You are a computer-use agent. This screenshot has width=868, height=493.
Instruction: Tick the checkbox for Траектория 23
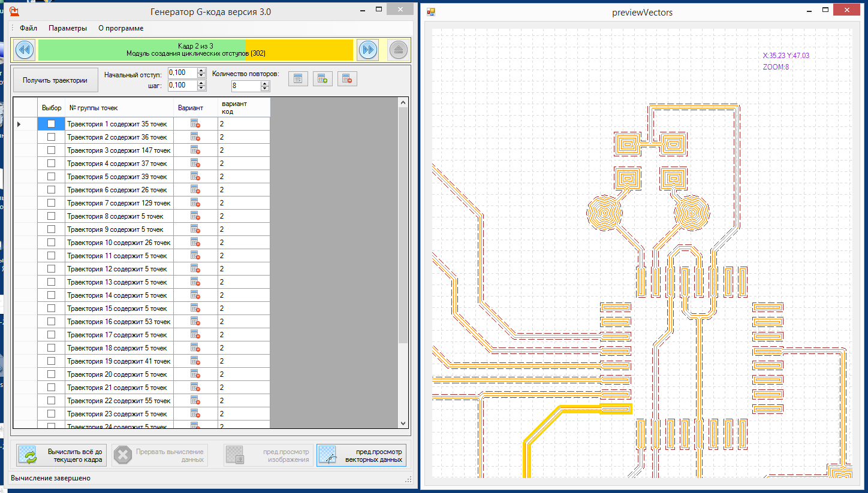[52, 414]
